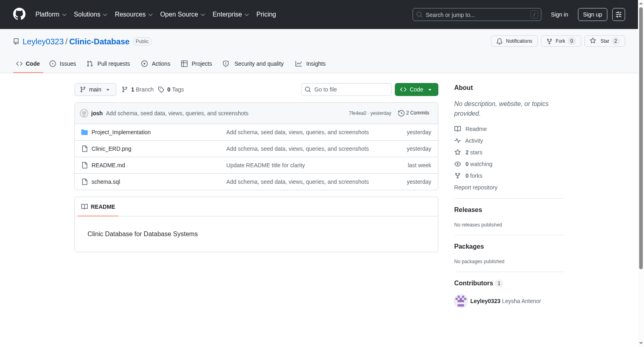The height and width of the screenshot is (347, 644).
Task: Click the Sign up button
Action: (x=592, y=15)
